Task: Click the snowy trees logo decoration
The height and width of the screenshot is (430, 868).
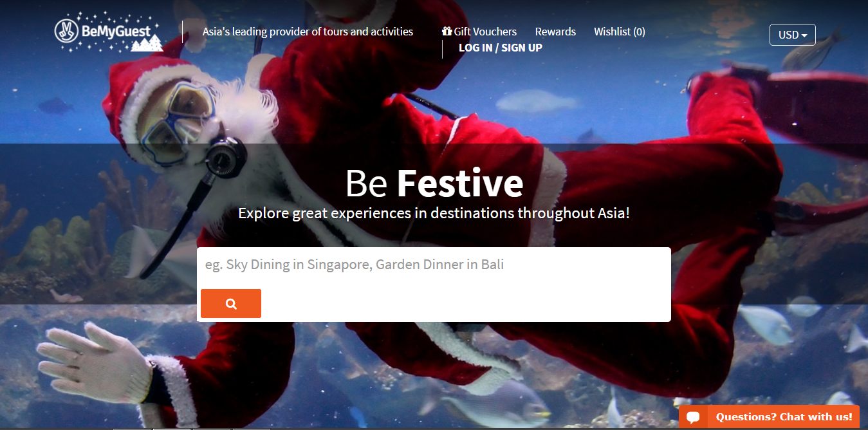Action: 147,43
